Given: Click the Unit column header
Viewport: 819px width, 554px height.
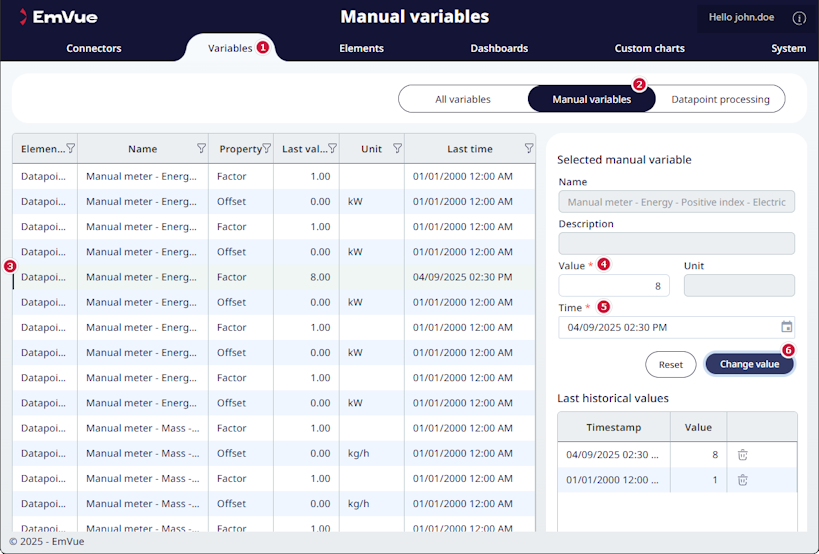Looking at the screenshot, I should [x=371, y=149].
